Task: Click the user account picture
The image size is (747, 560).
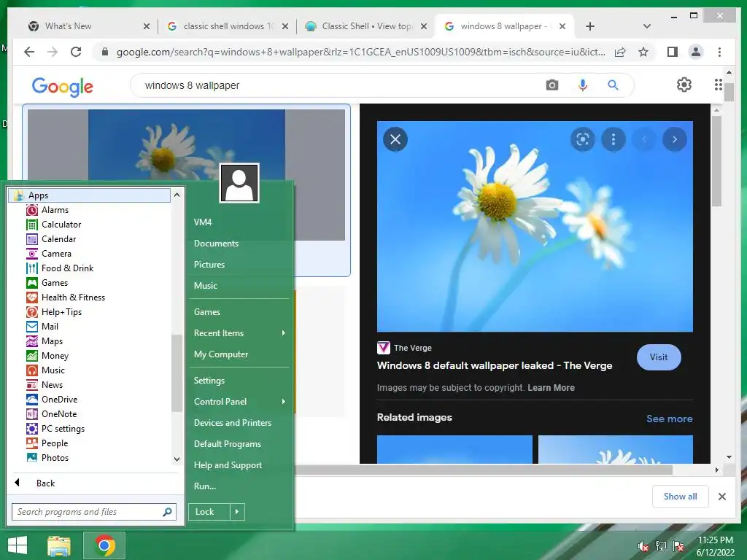Action: pyautogui.click(x=239, y=183)
